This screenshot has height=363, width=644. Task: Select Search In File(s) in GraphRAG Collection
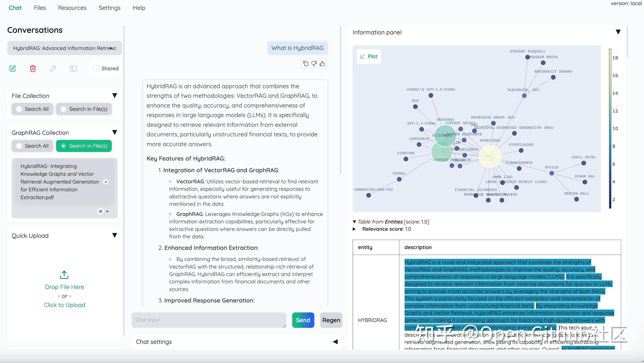[84, 146]
